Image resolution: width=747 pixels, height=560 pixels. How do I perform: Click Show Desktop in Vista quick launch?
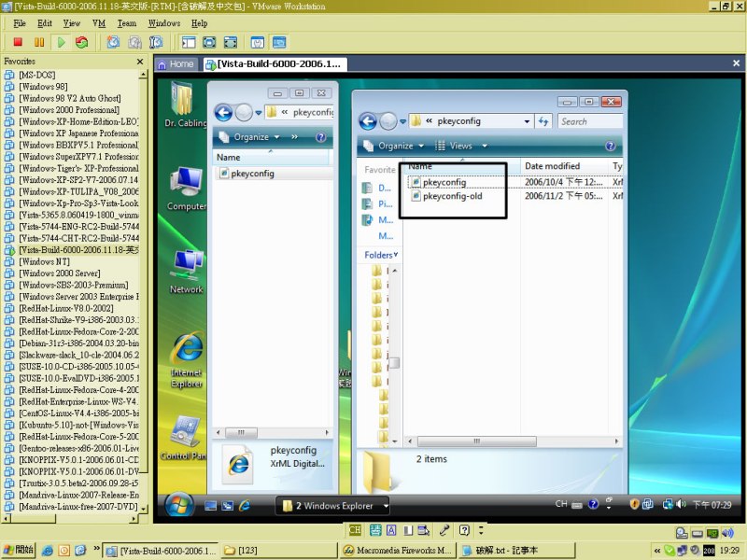pos(211,506)
